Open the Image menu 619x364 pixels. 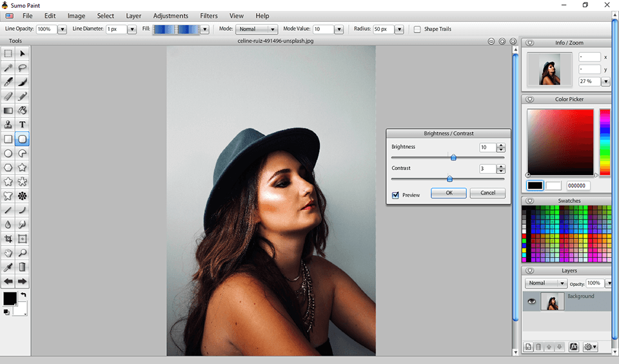(x=76, y=15)
